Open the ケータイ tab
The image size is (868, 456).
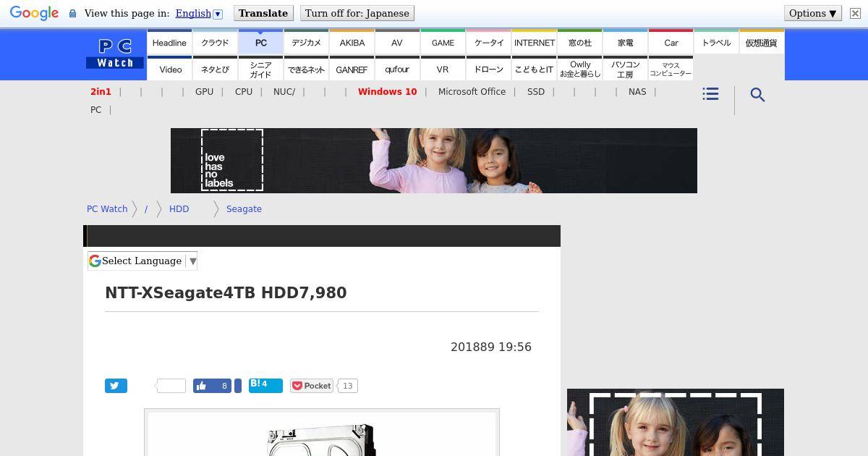[x=488, y=42]
